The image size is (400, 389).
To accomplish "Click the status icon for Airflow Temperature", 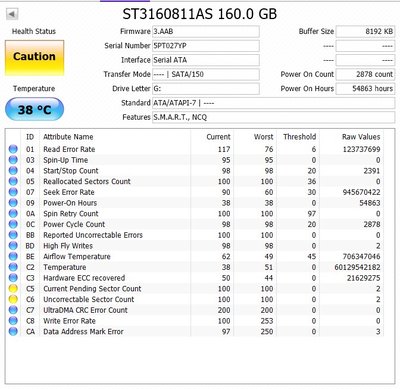I will click(x=13, y=256).
